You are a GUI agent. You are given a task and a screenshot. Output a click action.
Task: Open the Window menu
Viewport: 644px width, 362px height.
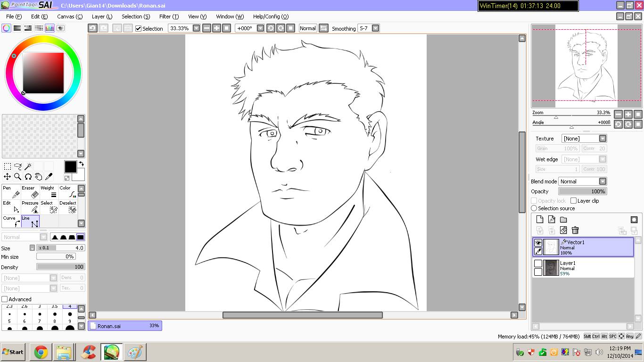click(x=230, y=16)
